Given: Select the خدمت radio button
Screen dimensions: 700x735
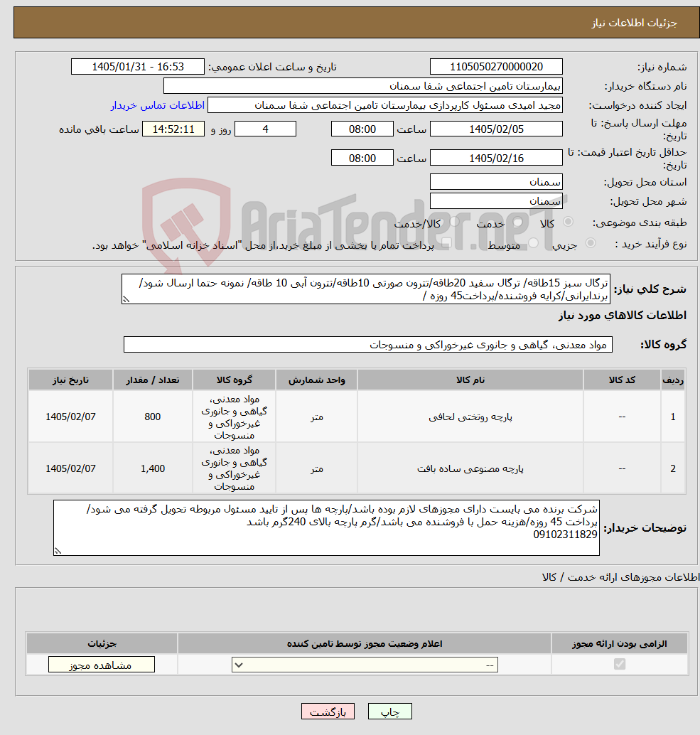Looking at the screenshot, I should pos(518,221).
